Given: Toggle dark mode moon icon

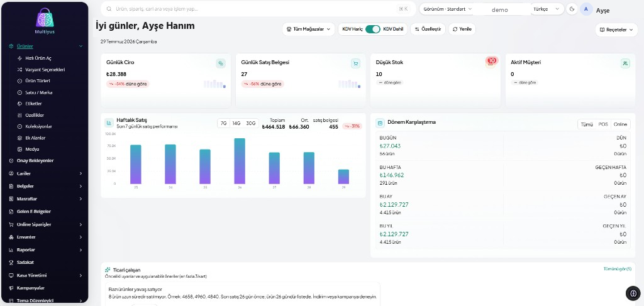Looking at the screenshot, I should [572, 9].
